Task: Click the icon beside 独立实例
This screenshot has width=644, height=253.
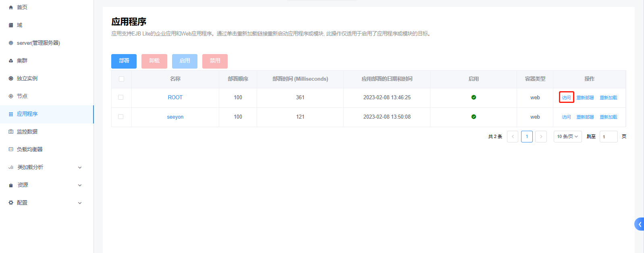Action: [11, 78]
